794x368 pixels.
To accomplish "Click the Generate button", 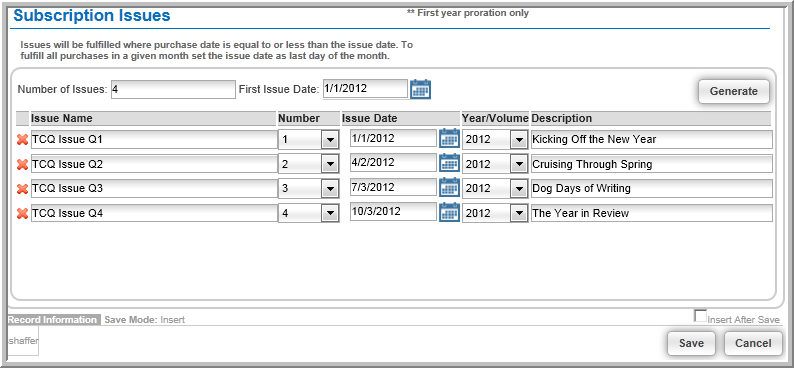I will 734,92.
